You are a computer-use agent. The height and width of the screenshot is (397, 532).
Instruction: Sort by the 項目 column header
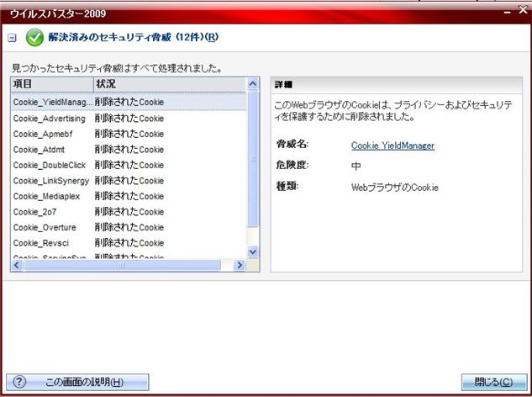point(52,84)
